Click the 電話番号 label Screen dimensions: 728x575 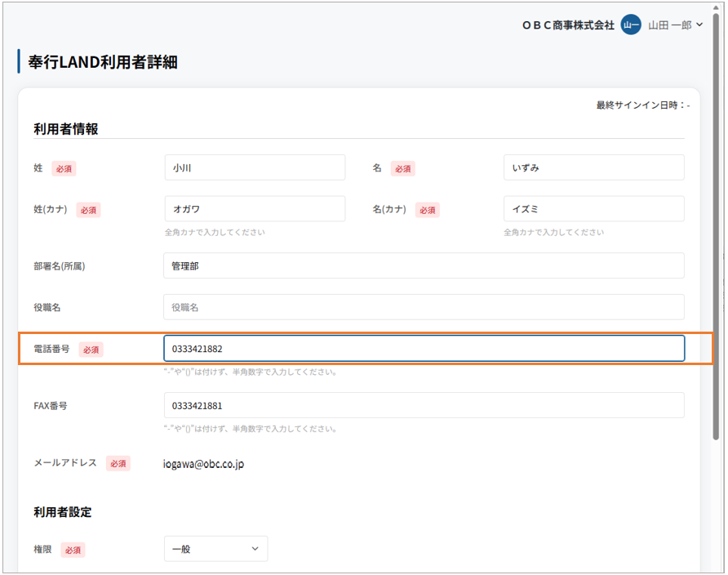click(51, 349)
